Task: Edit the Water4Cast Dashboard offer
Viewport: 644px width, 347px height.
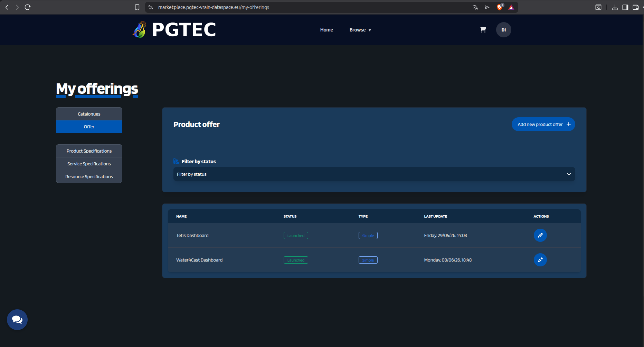Action: click(540, 260)
